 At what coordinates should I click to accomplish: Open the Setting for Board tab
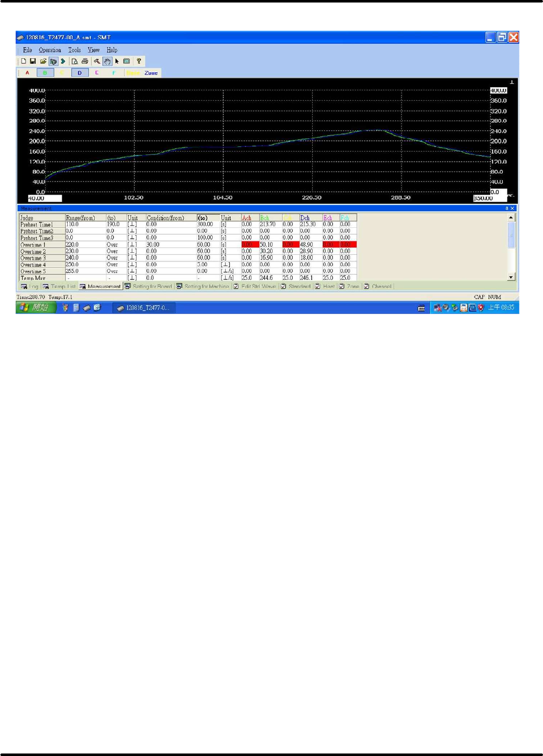[149, 286]
